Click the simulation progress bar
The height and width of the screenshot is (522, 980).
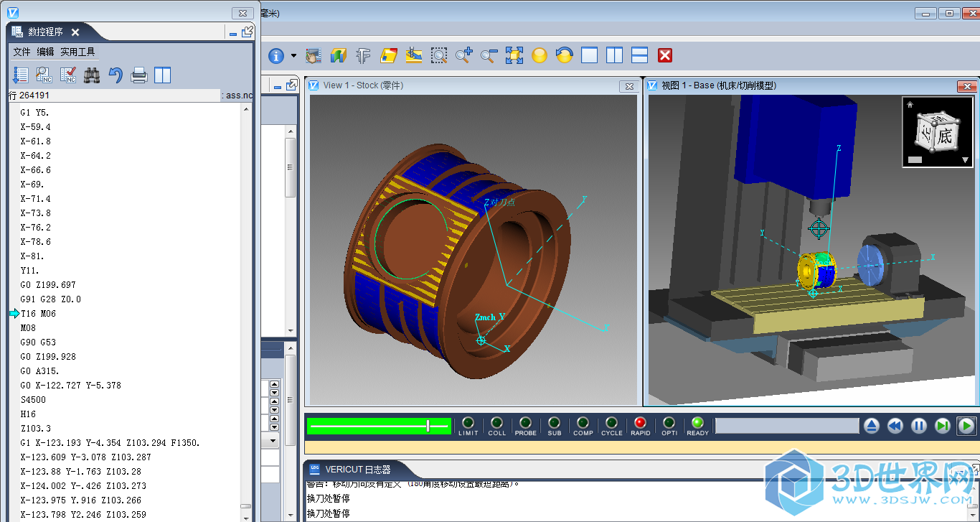787,426
